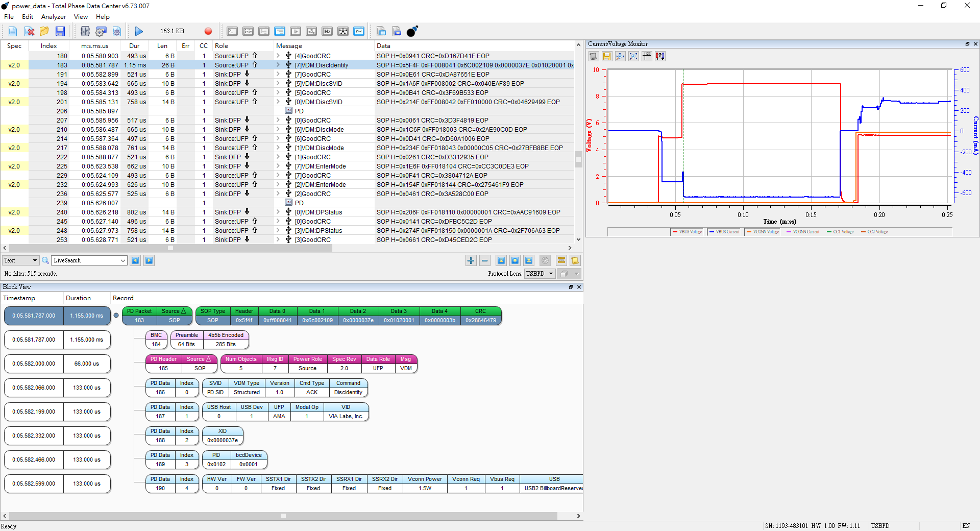The width and height of the screenshot is (980, 531).
Task: Click the cursor measurement 123 icon in monitor
Action: (x=647, y=56)
